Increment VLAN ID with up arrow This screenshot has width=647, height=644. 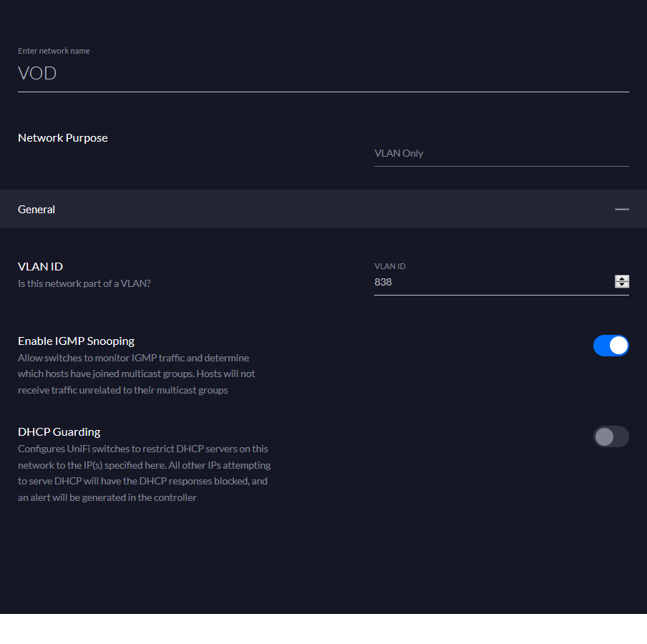pos(622,278)
